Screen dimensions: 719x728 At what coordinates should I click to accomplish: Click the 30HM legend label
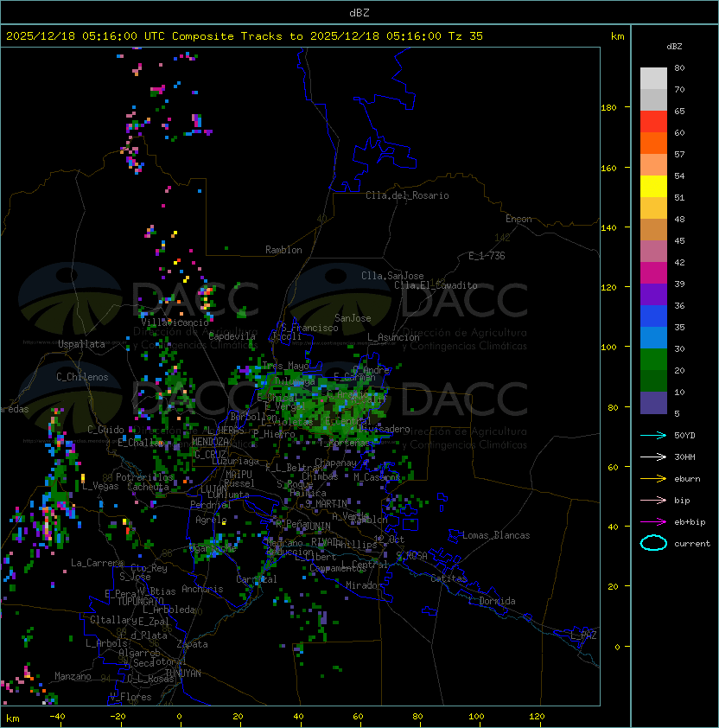pyautogui.click(x=684, y=457)
